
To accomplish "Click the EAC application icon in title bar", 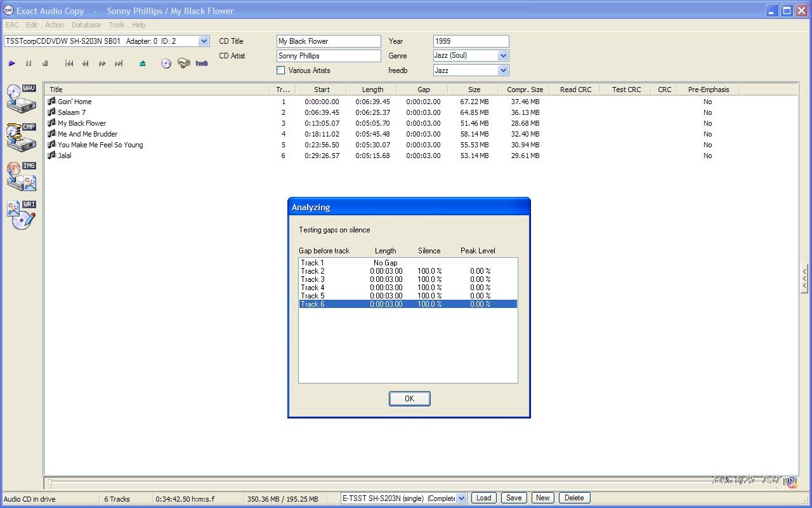I will [x=9, y=10].
